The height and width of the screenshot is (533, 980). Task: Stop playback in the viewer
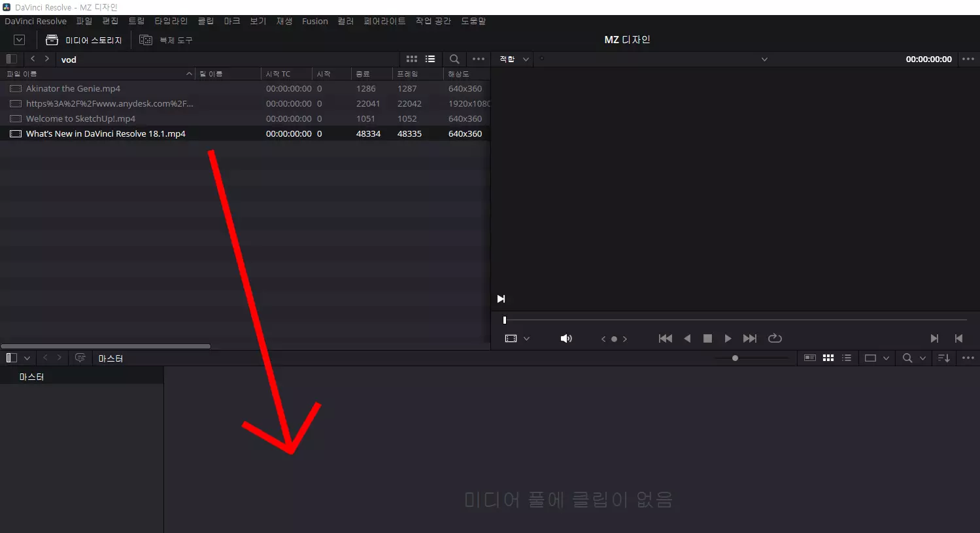(707, 338)
